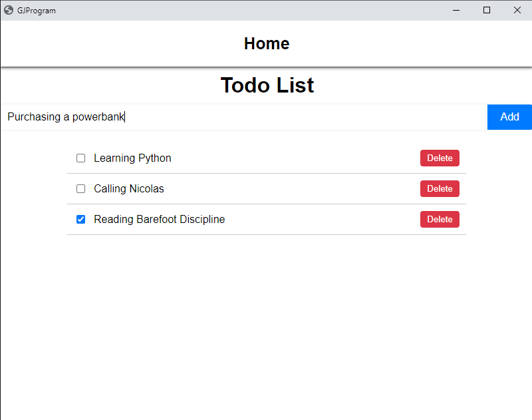This screenshot has width=532, height=420.
Task: Select the Learning Python label text
Action: (x=132, y=158)
